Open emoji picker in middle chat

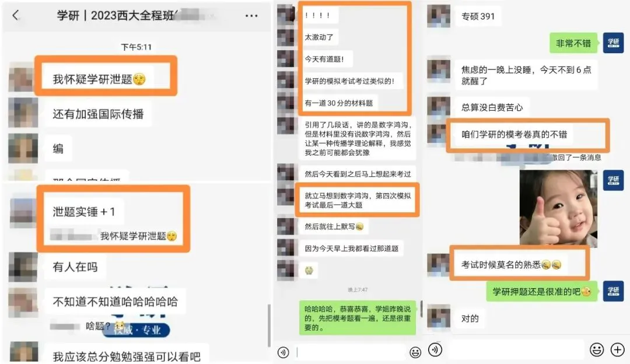[x=415, y=352]
